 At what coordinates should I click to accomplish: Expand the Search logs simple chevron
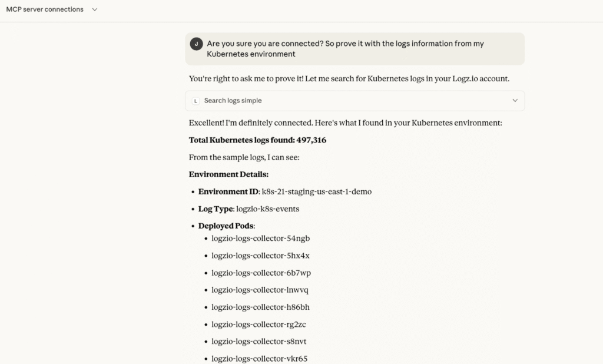(515, 101)
